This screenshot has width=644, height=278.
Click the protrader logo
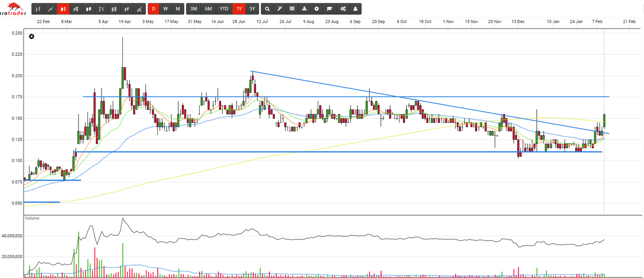point(13,9)
